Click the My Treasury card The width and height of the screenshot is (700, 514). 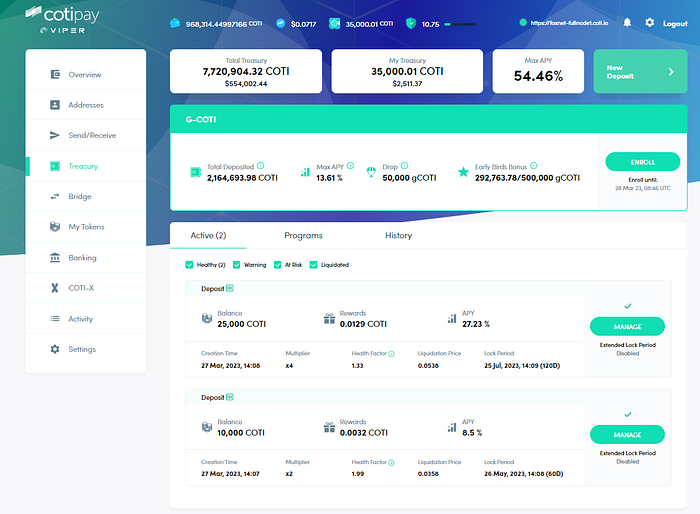(407, 71)
